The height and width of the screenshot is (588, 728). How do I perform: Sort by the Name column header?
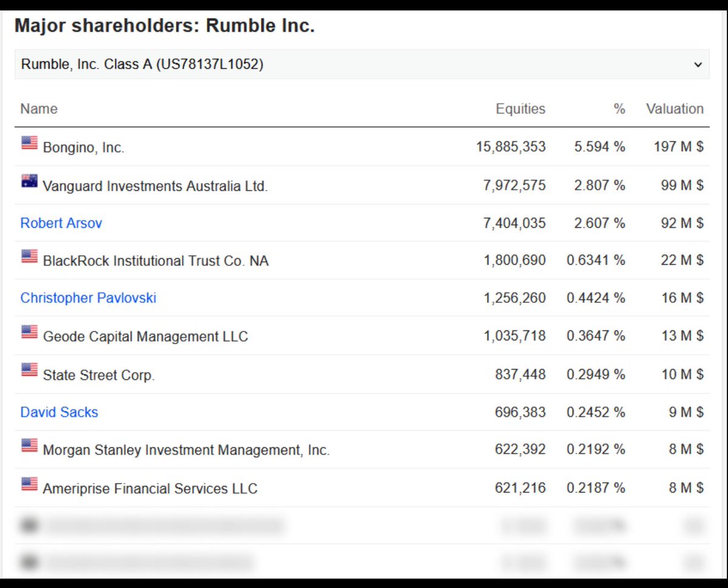pos(39,109)
